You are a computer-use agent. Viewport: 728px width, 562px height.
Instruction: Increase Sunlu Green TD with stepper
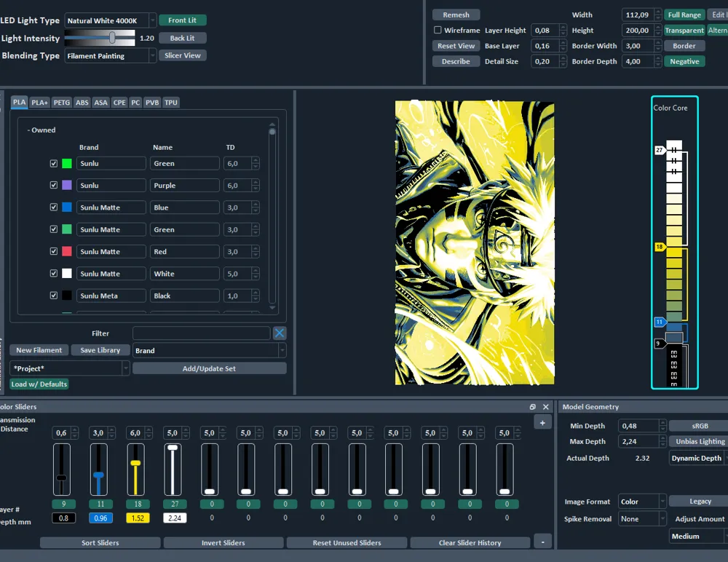(x=256, y=161)
